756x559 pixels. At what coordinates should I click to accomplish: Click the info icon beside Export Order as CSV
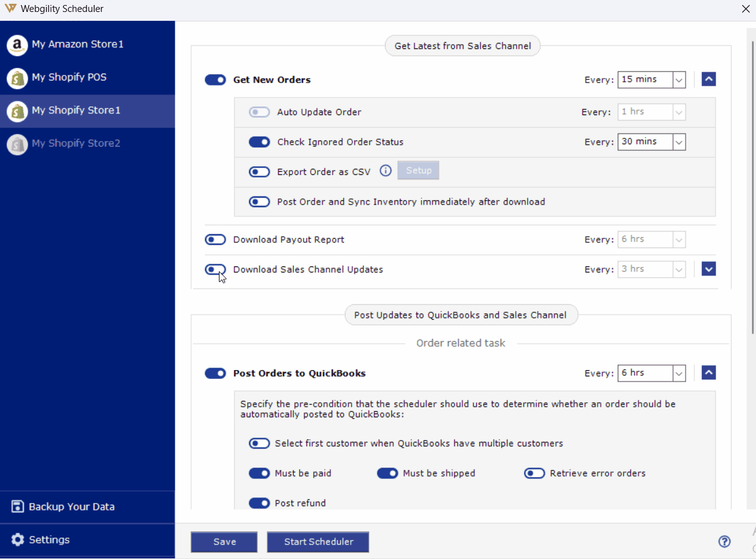386,171
